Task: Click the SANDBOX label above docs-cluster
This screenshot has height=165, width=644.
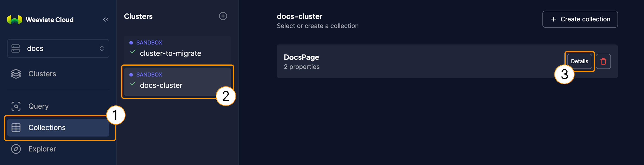Action: [149, 75]
